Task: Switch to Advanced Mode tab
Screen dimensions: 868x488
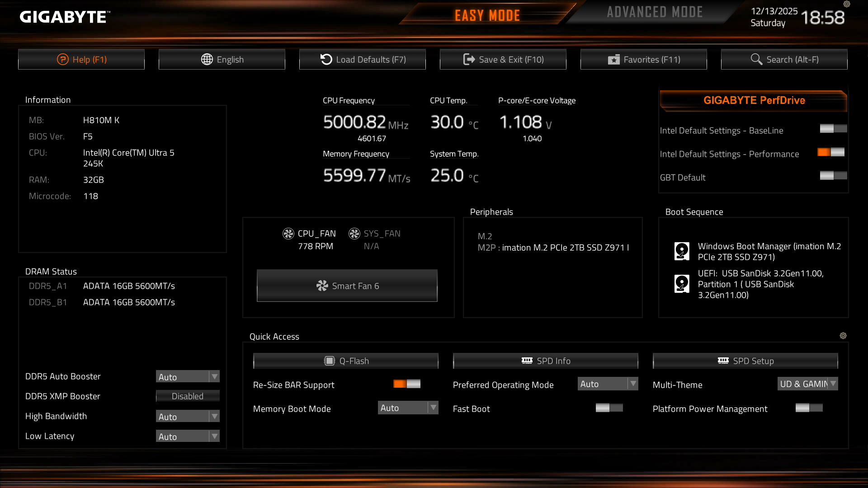Action: [x=655, y=12]
